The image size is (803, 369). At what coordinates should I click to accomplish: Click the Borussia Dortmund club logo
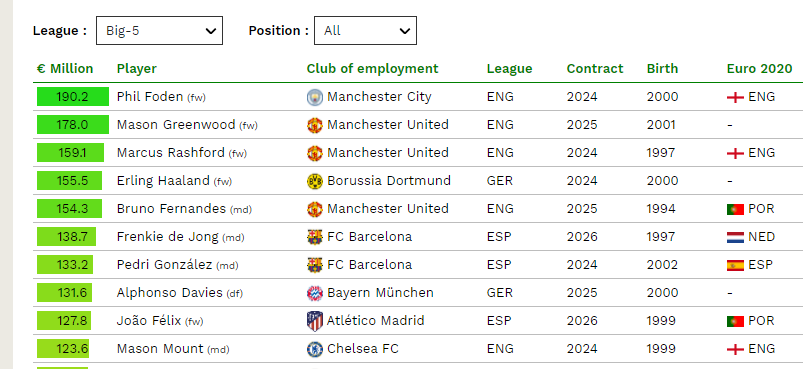(314, 181)
